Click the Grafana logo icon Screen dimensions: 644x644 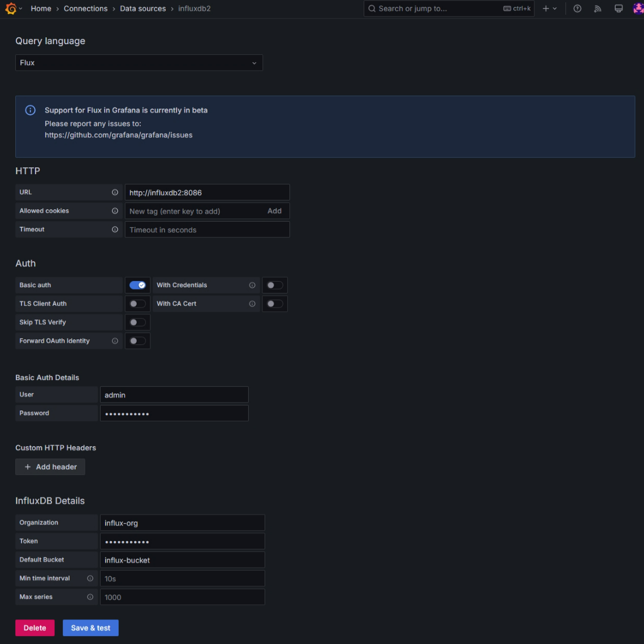pos(11,8)
